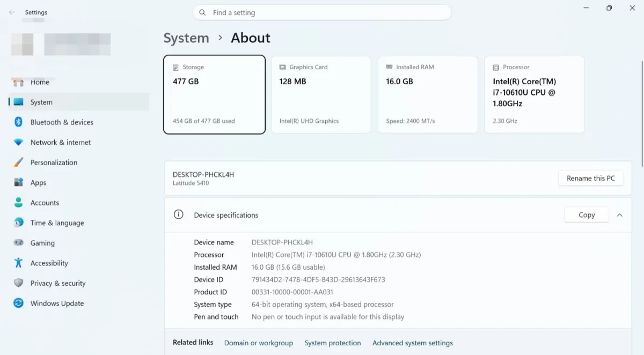Click 'Speed: 2400 MT/s' text

tap(411, 121)
